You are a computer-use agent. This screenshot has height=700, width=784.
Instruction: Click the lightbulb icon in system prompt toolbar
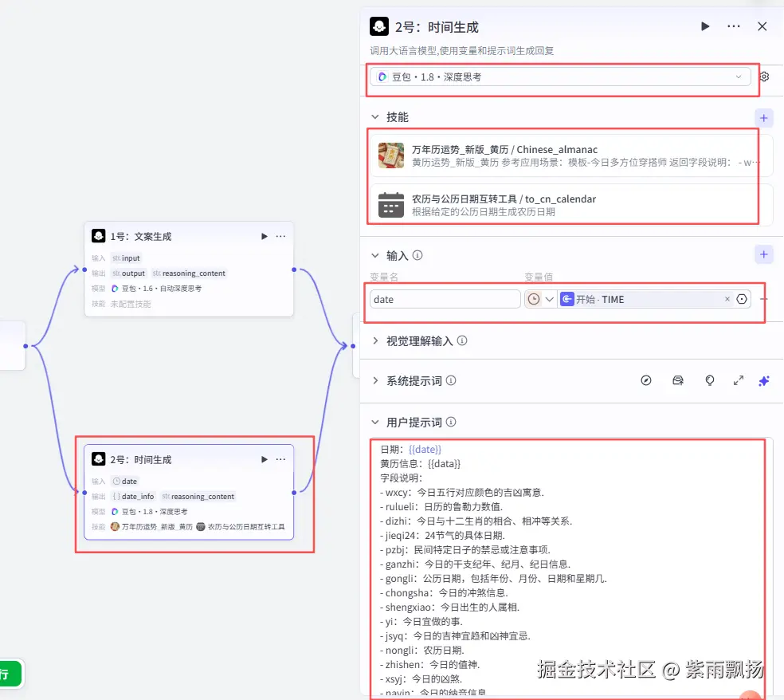click(x=709, y=381)
